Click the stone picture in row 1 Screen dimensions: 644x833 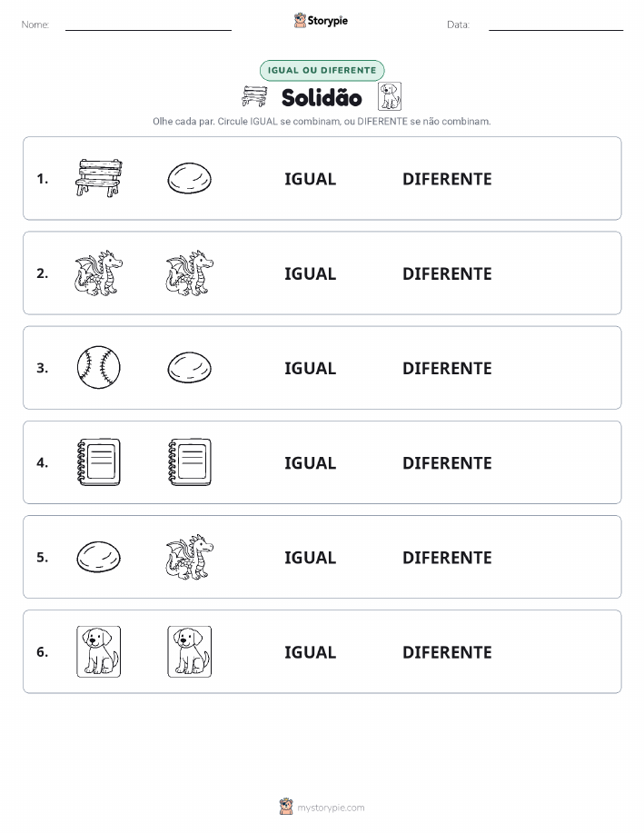pos(189,178)
